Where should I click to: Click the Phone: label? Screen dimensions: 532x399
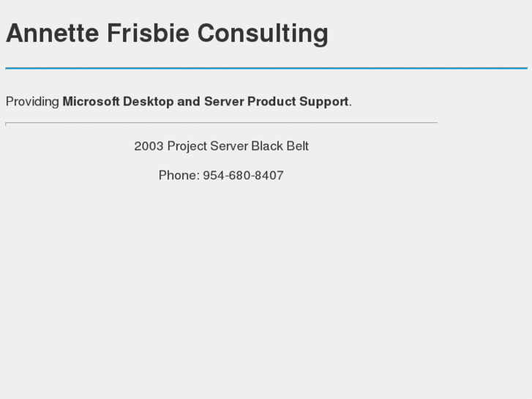(x=179, y=175)
